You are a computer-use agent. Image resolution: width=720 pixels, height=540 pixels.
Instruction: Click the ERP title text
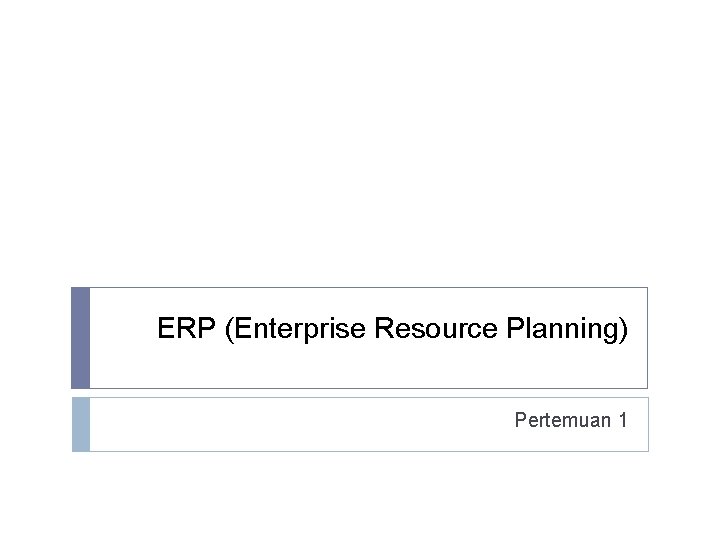[x=392, y=329]
